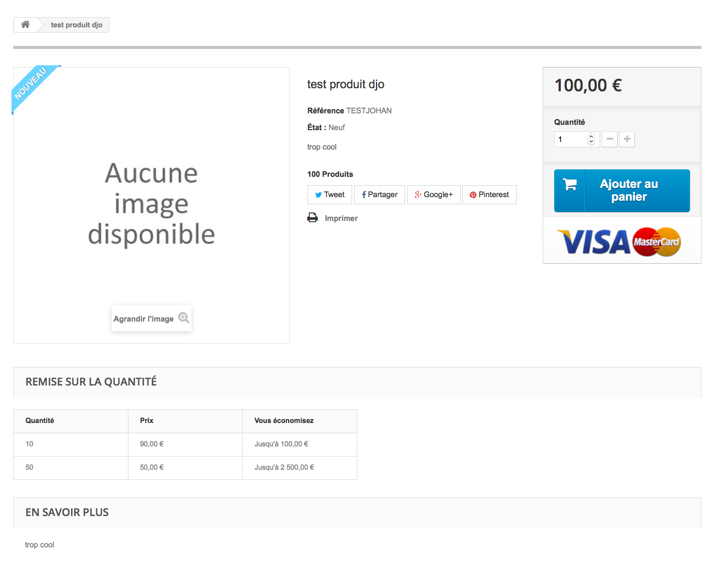Viewport: 728px width, 584px height.
Task: Increase quantity with the plus button
Action: coord(627,139)
